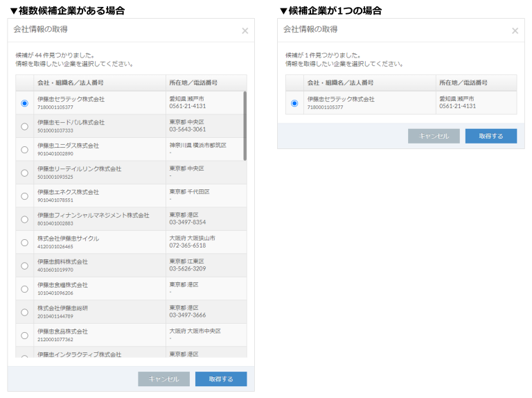Click location 神奈川県 横浜市都筑区

pos(198,145)
